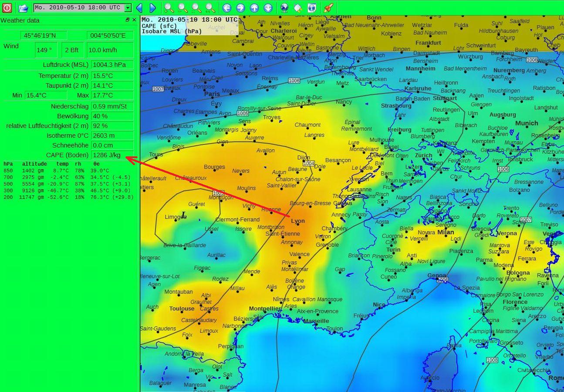The height and width of the screenshot is (392, 564).
Task: Click the Schneehöhe label
Action: click(71, 145)
